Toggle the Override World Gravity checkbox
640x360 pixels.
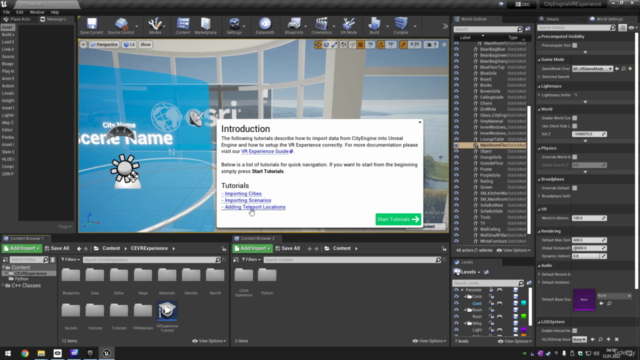(575, 157)
